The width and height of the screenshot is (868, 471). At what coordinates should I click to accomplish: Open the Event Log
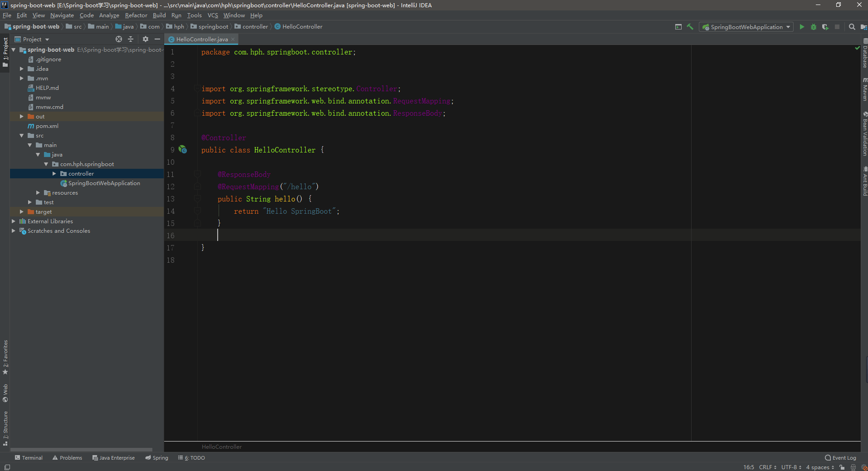840,458
